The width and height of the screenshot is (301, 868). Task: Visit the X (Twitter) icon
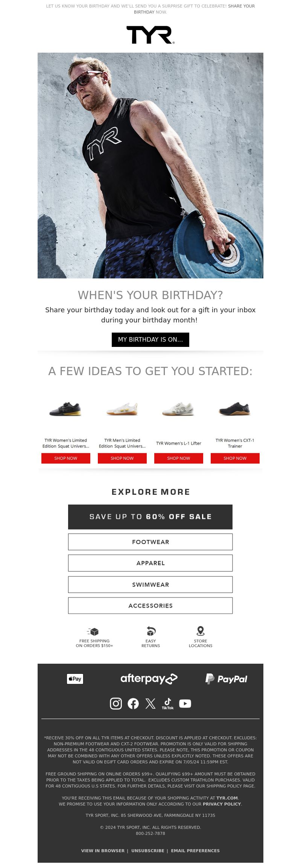150,703
